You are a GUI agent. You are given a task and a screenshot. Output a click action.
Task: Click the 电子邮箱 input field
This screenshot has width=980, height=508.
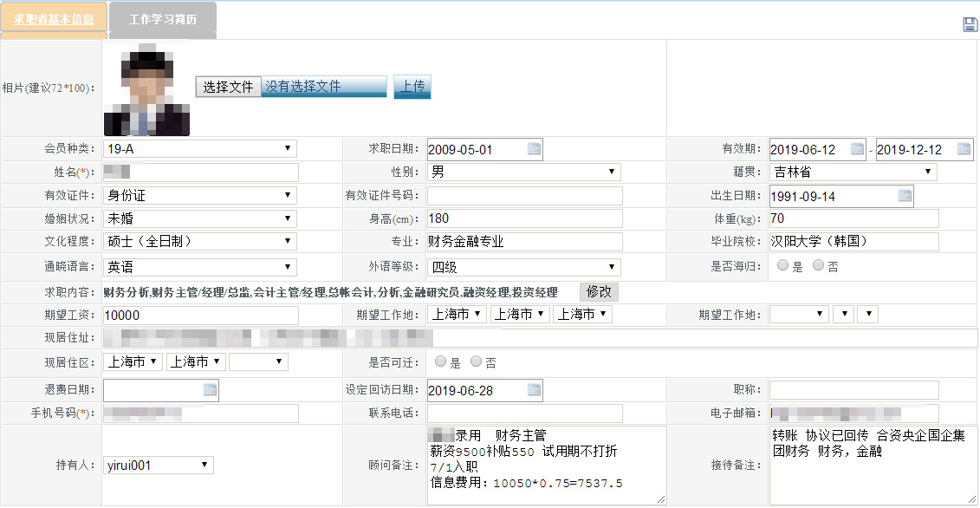[x=853, y=414]
